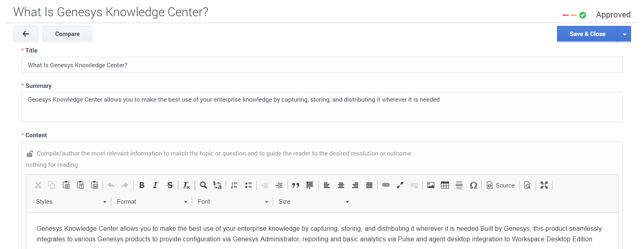644x249 pixels.
Task: Insert a table into the editor
Action: pos(445,185)
